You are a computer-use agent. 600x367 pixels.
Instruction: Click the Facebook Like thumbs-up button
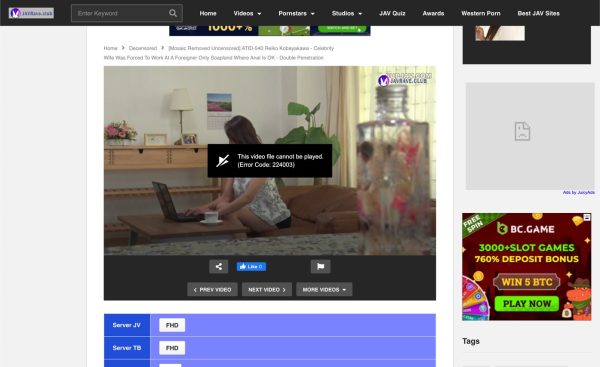click(251, 267)
